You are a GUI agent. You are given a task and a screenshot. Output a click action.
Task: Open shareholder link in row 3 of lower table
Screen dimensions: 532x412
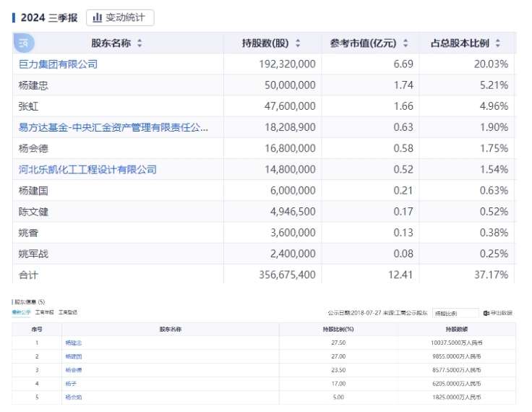click(74, 370)
